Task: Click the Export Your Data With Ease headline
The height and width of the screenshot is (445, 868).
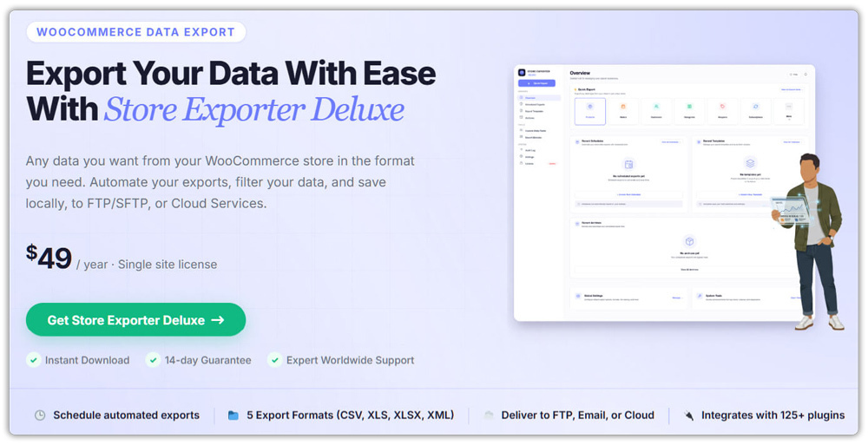Action: pyautogui.click(x=231, y=73)
